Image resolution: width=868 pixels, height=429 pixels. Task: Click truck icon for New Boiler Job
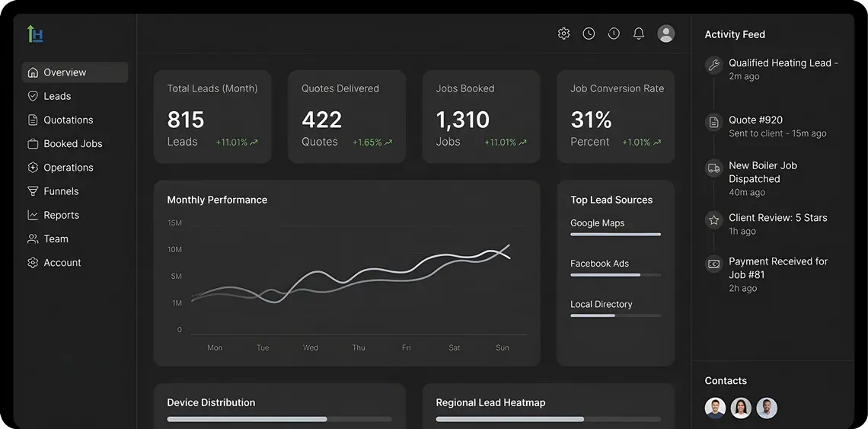714,168
